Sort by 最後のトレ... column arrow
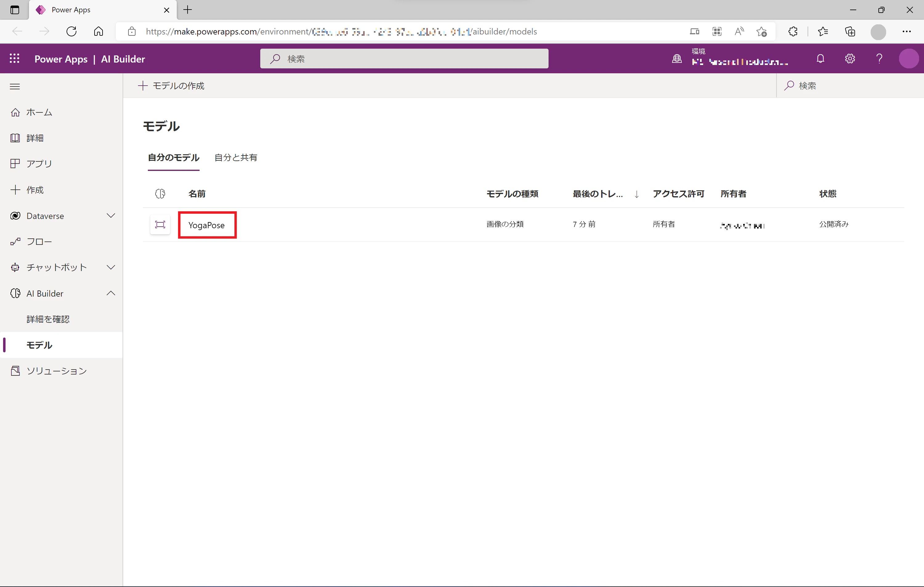 (x=637, y=194)
